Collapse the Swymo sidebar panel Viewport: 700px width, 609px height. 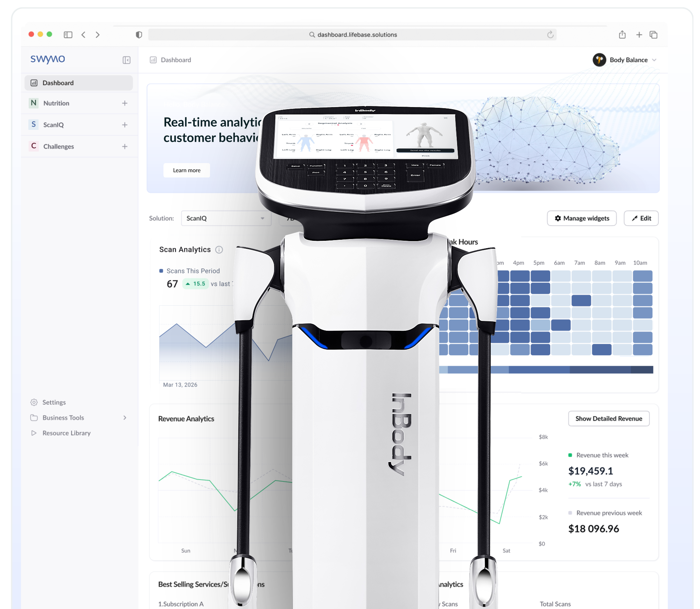pyautogui.click(x=126, y=60)
